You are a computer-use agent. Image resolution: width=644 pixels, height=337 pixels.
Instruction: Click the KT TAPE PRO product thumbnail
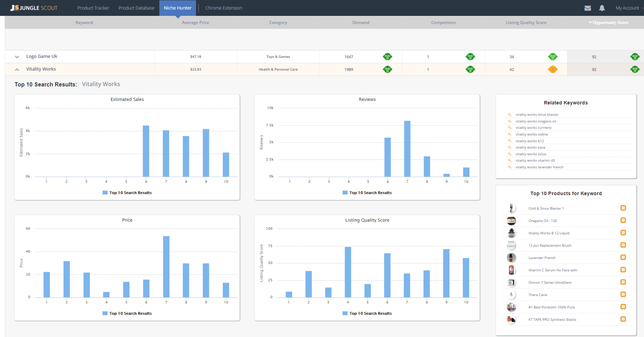tap(511, 319)
